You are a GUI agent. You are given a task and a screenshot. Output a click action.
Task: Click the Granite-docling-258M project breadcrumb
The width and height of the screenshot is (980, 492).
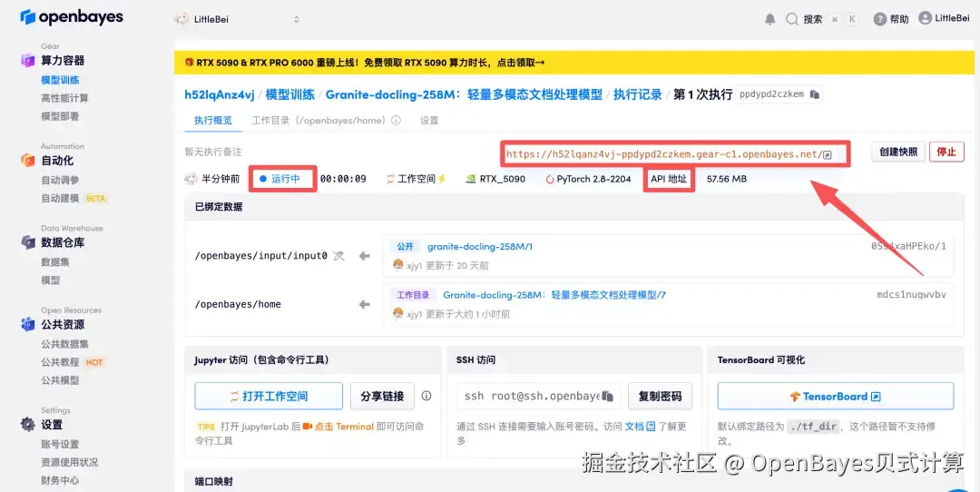point(464,94)
